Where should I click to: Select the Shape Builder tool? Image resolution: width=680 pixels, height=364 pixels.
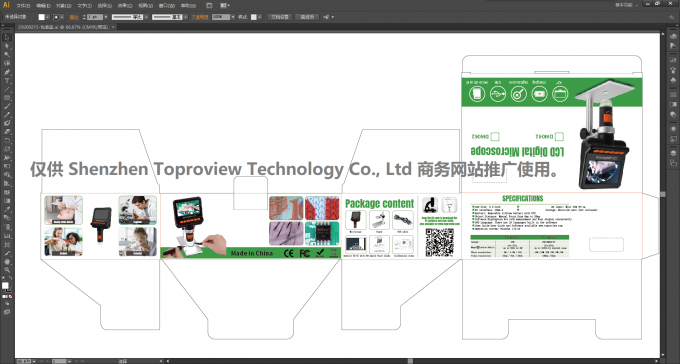click(x=7, y=175)
